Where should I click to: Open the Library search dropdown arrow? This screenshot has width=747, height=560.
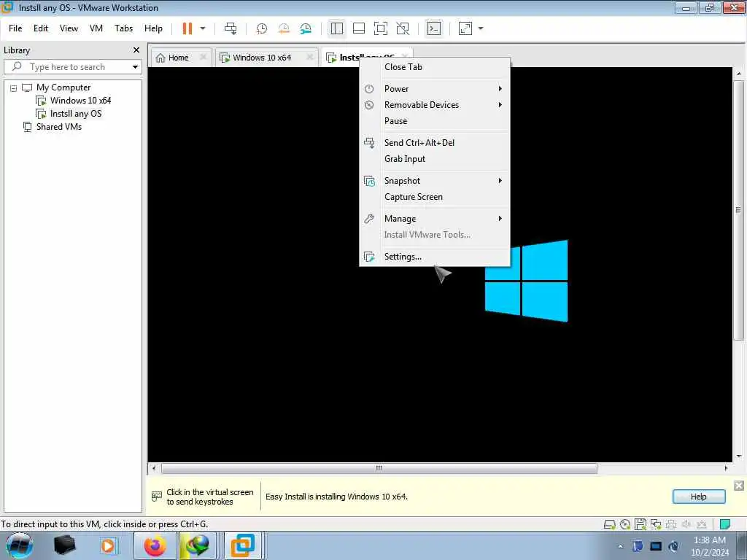pyautogui.click(x=135, y=67)
